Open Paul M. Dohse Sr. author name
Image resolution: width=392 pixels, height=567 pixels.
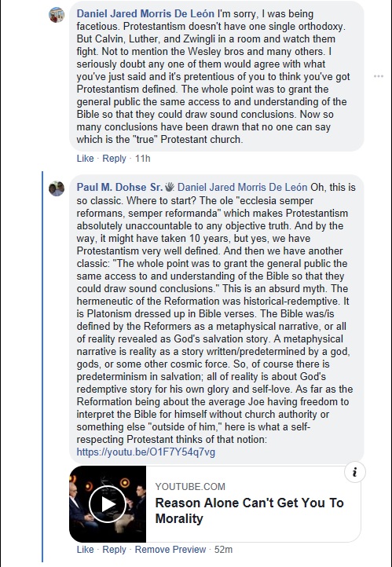(119, 188)
